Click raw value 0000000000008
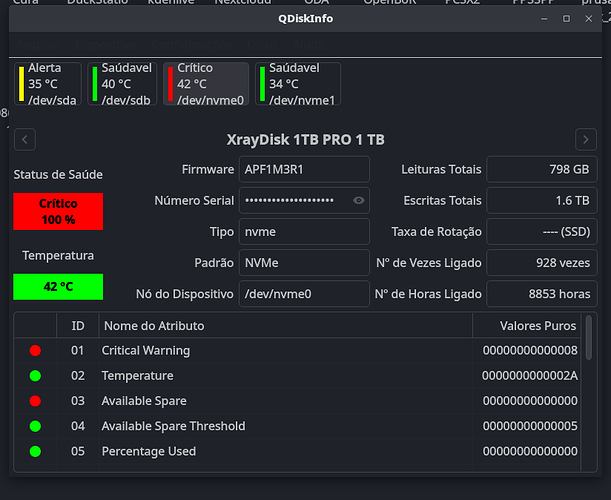This screenshot has width=611, height=500. [530, 350]
